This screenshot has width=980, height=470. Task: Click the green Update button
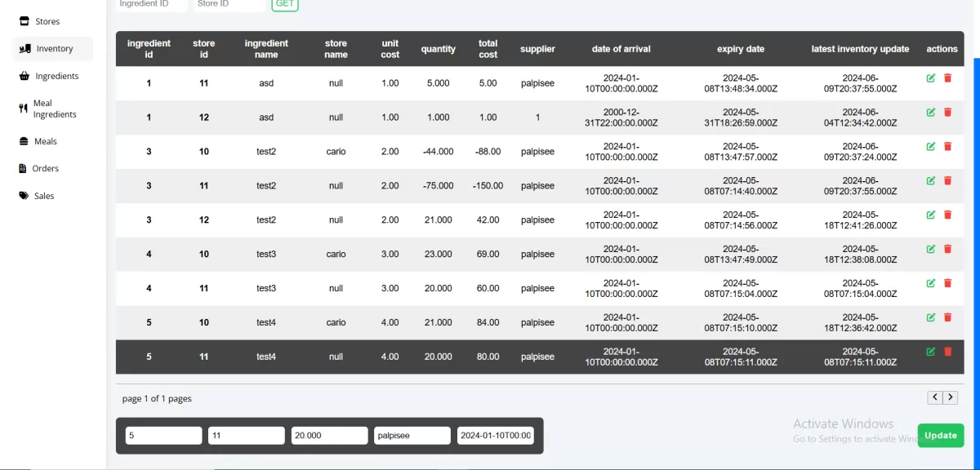[x=941, y=435]
